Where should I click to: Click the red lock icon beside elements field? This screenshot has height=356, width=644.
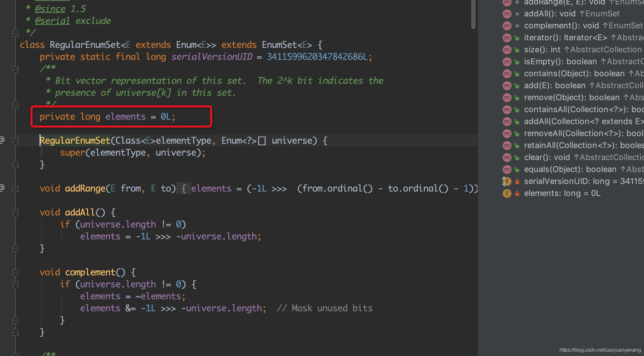(x=517, y=193)
